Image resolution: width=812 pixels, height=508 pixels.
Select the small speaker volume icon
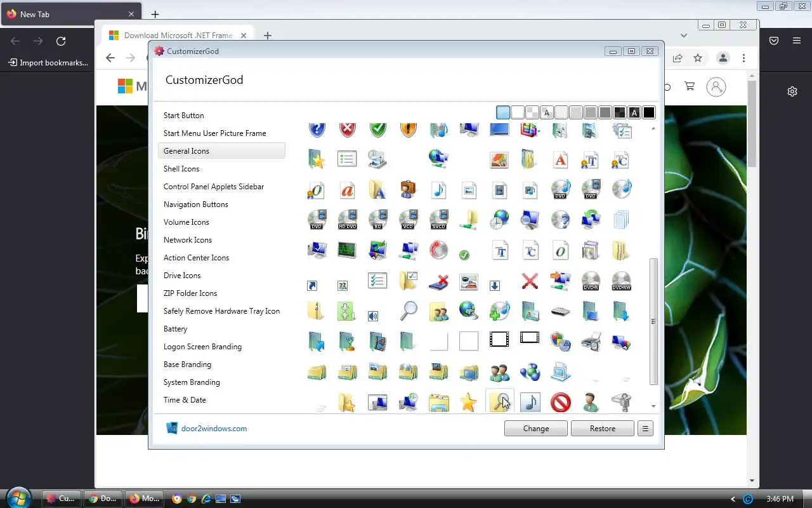click(373, 316)
